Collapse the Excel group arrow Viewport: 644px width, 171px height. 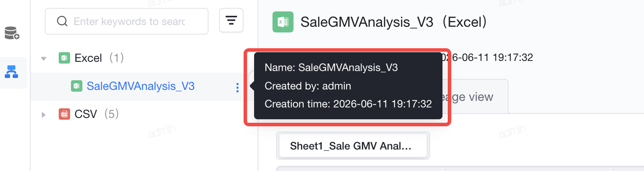[43, 58]
